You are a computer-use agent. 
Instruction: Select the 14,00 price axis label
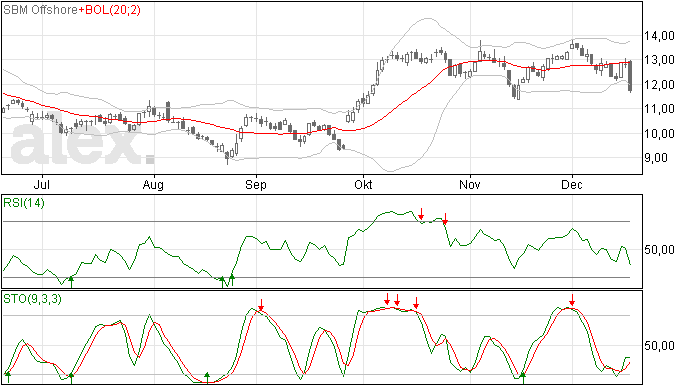(x=659, y=36)
